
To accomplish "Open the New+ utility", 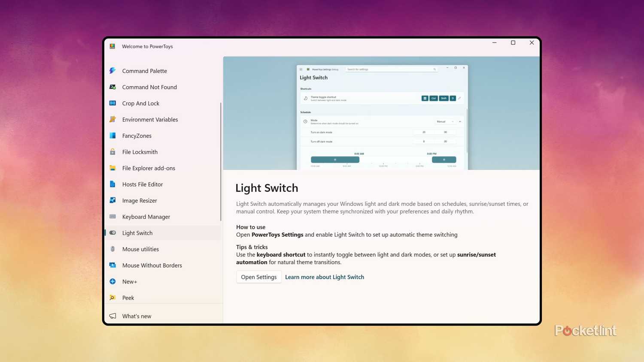I will [130, 281].
